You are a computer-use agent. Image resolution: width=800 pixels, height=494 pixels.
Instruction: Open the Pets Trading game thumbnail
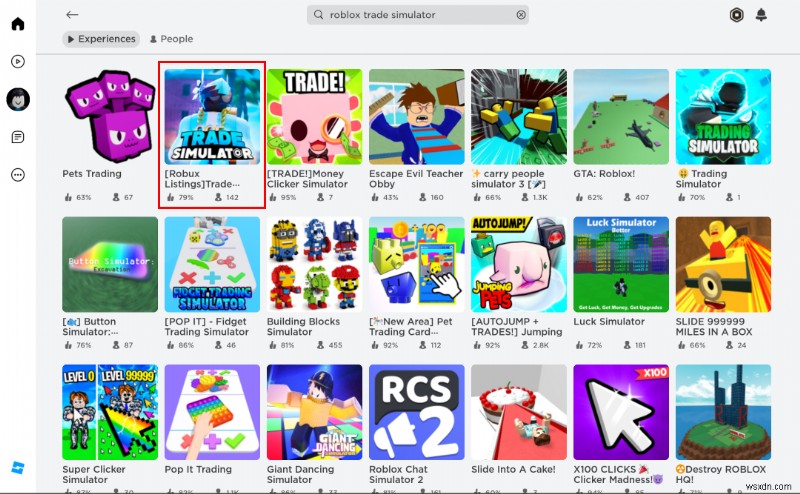[x=110, y=117]
